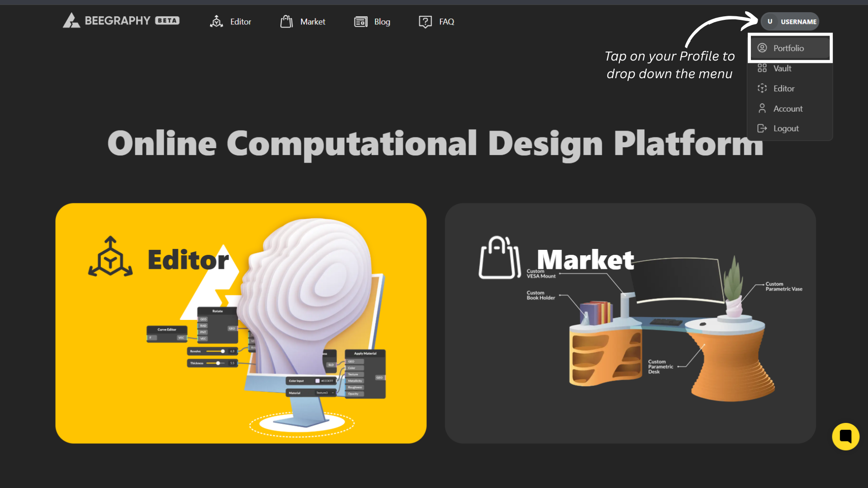
Task: Click the circular U avatar badge
Action: [x=770, y=22]
